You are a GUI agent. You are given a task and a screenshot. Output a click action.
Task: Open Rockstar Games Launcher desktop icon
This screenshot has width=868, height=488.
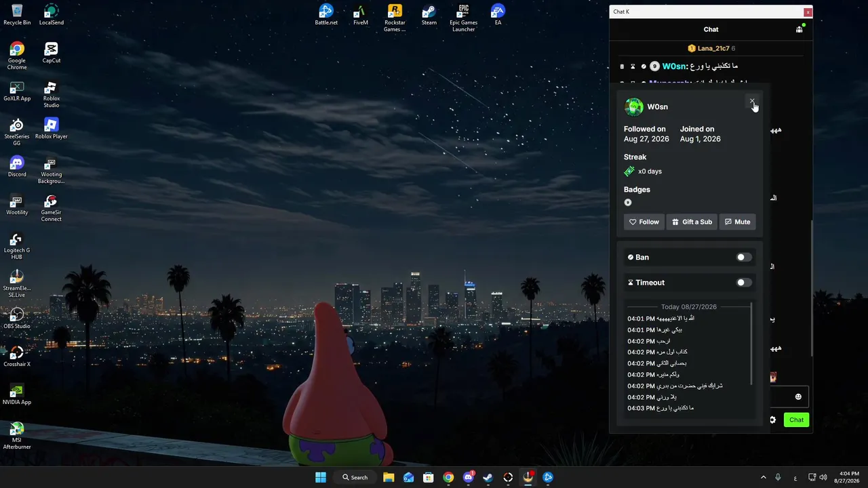395,18
